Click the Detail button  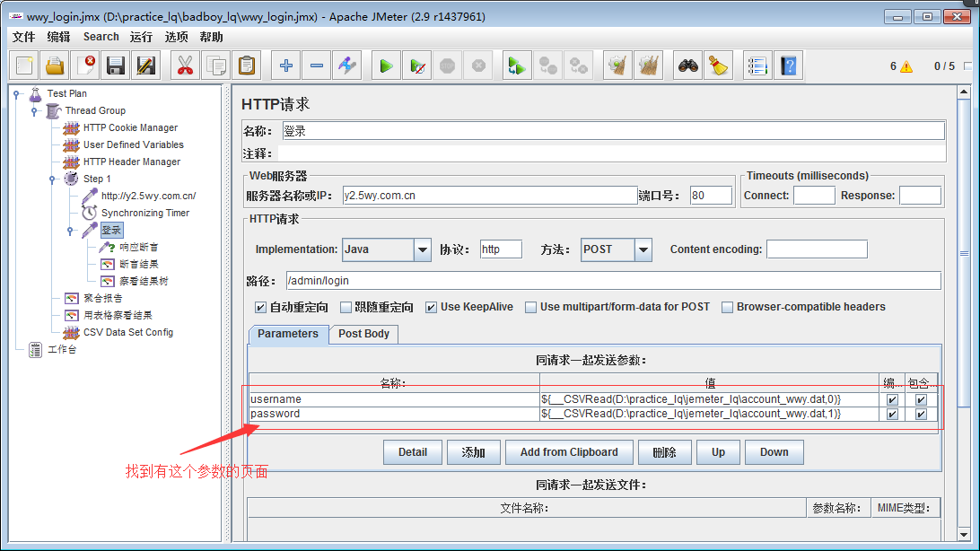click(x=413, y=452)
